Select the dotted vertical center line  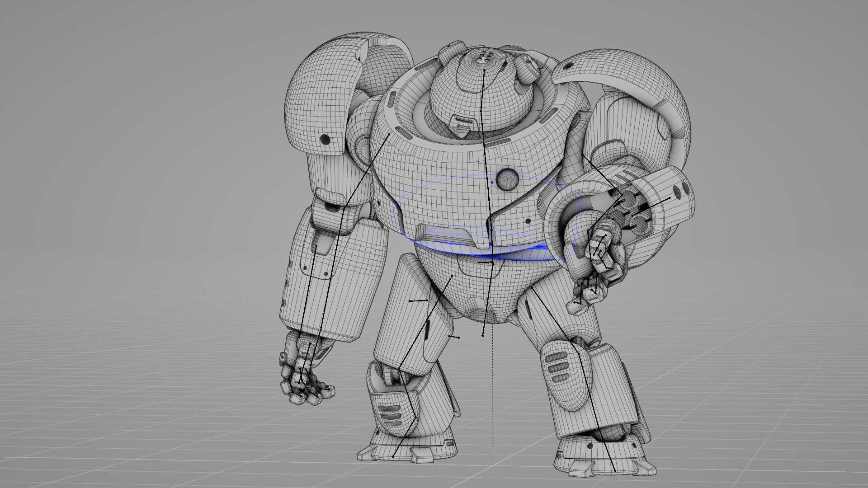[x=493, y=407]
